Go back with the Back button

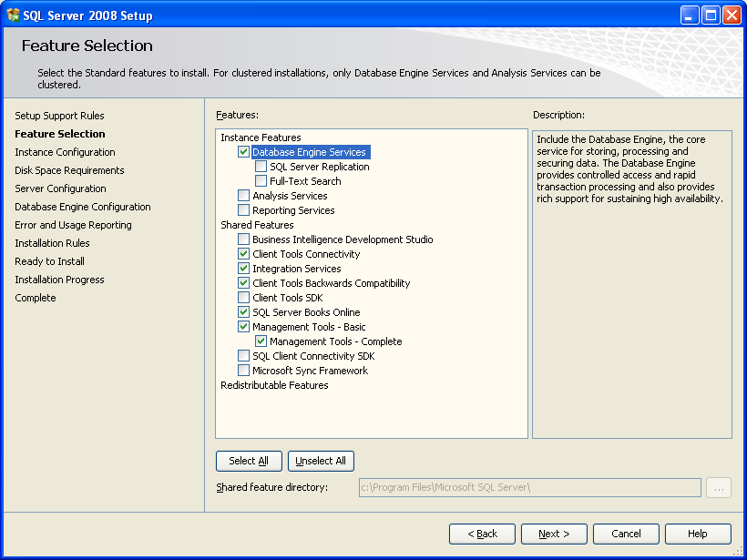coord(482,534)
